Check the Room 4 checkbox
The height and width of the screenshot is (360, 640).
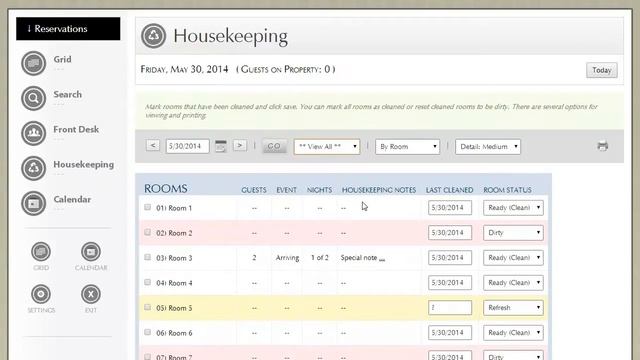click(147, 282)
